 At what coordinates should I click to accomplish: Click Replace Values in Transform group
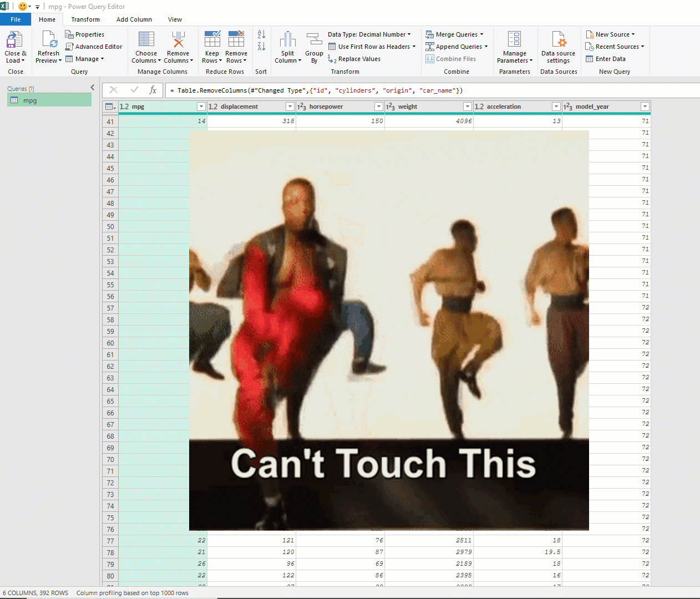coord(354,59)
